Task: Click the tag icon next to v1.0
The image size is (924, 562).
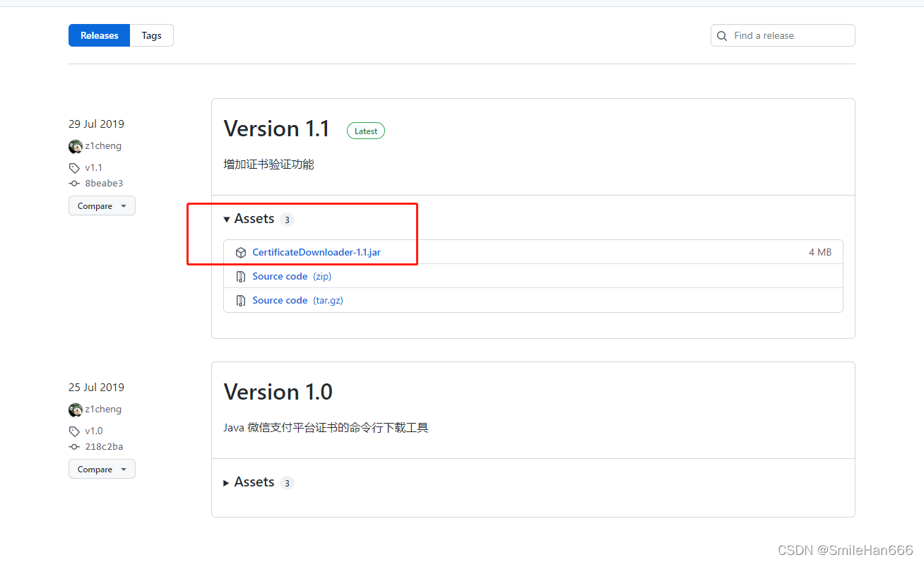Action: tap(74, 431)
